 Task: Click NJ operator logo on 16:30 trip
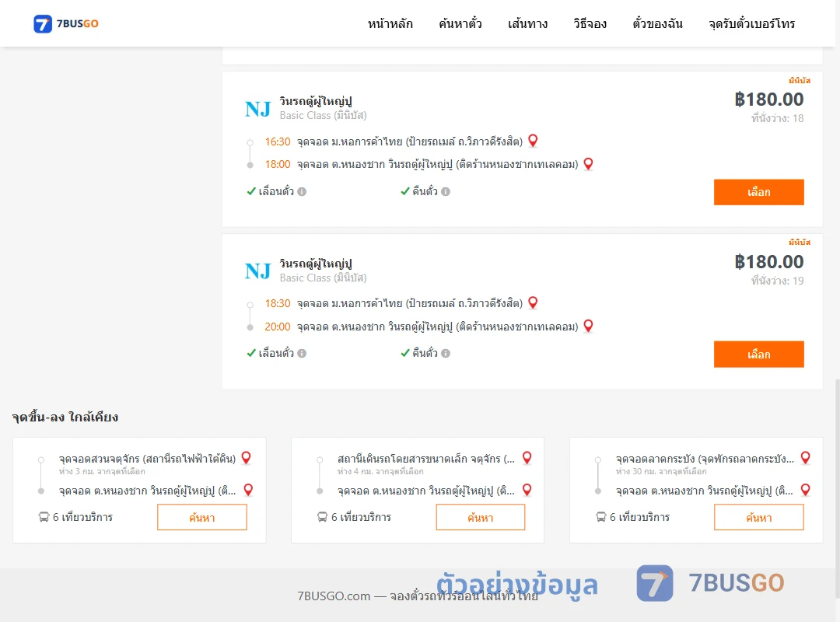(x=257, y=109)
